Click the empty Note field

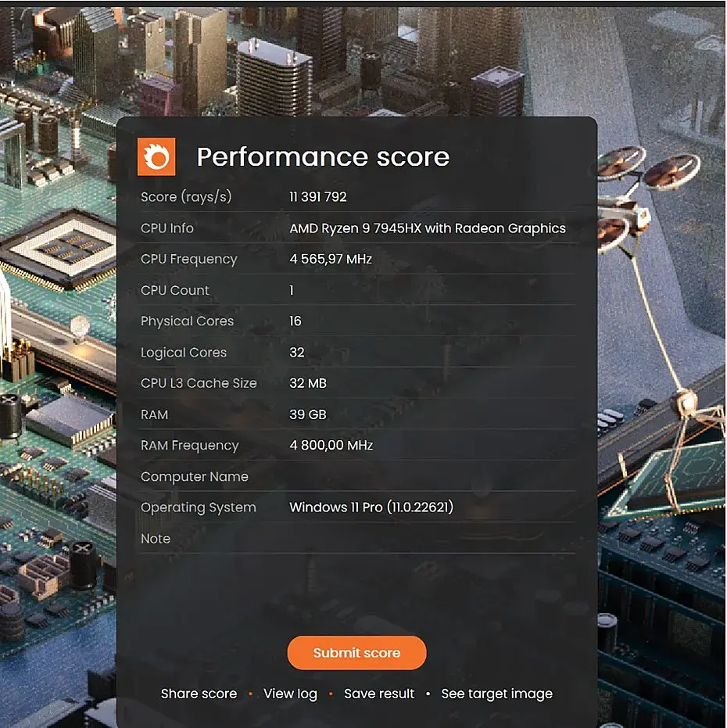click(432, 538)
